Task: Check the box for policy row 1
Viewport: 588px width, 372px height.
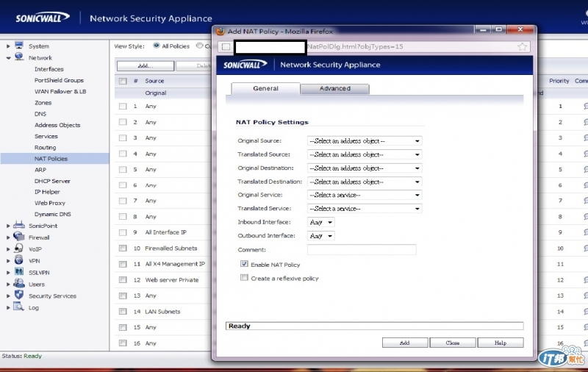Action: (x=123, y=106)
